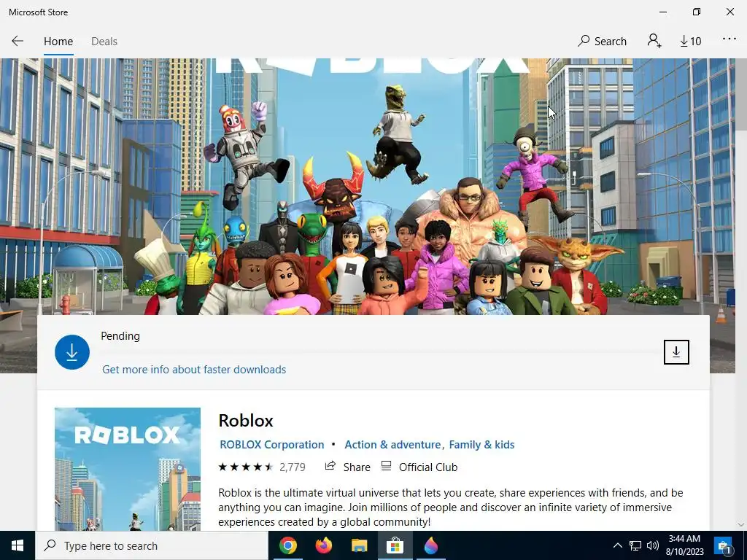Click the Roblox hero banner image
The height and width of the screenshot is (560, 747).
pos(367,186)
